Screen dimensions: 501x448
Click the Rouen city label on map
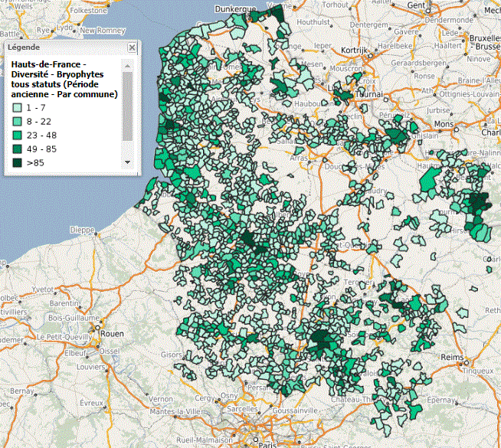(x=111, y=332)
